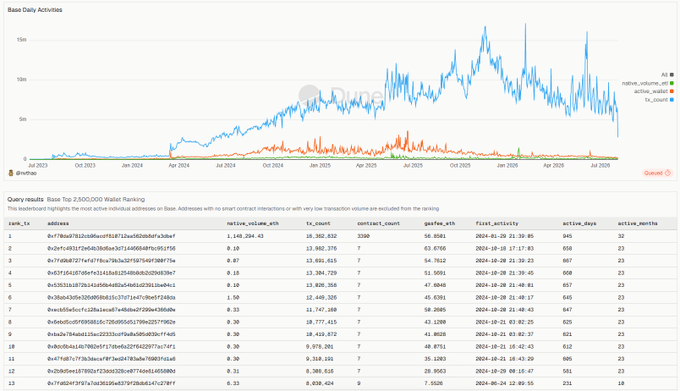Select the rank 13 address starting 0x7fd624
Screen dimensions: 680x391
coord(111,383)
